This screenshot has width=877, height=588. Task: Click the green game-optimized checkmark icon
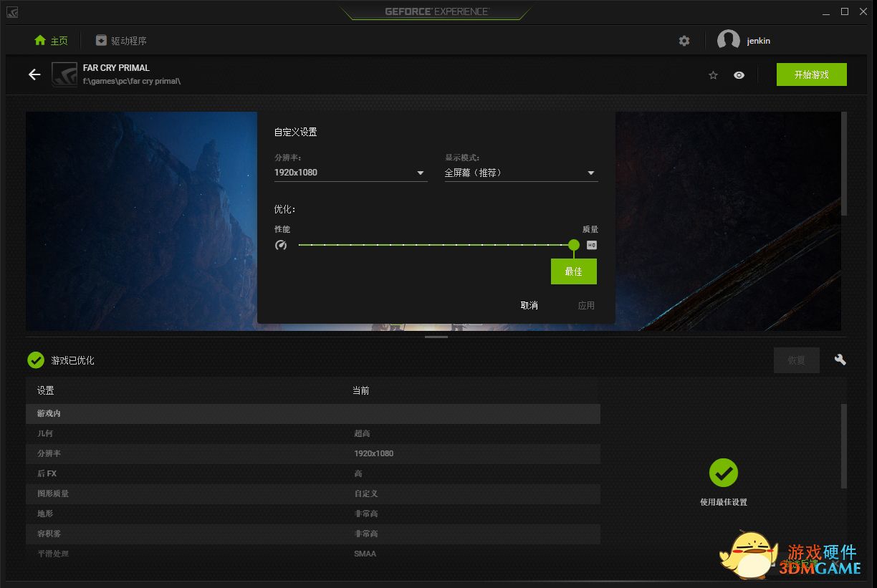pyautogui.click(x=36, y=360)
